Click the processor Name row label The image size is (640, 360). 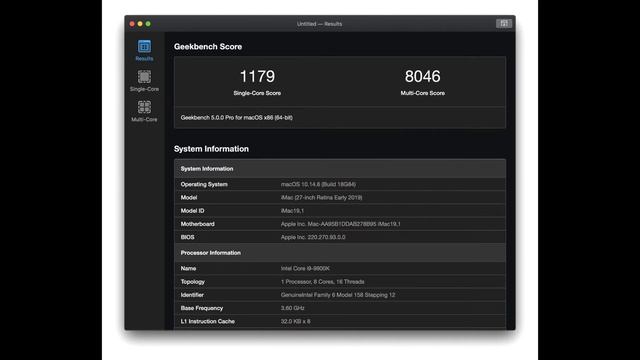pyautogui.click(x=188, y=269)
